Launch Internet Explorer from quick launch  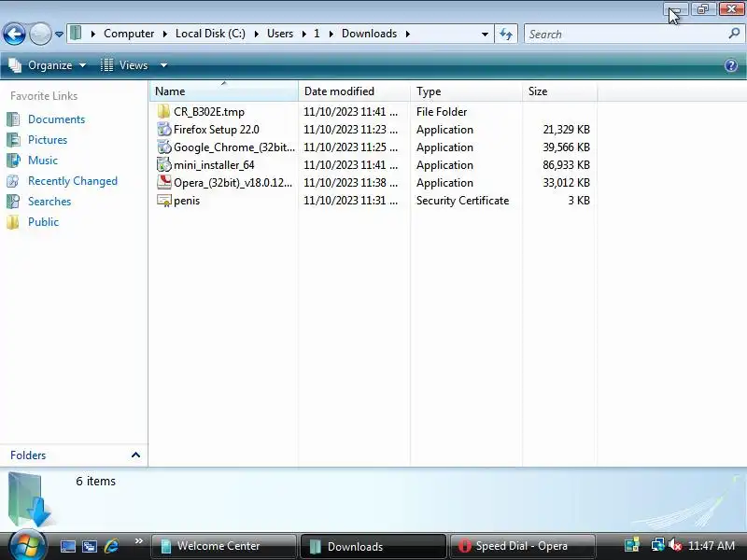point(111,546)
